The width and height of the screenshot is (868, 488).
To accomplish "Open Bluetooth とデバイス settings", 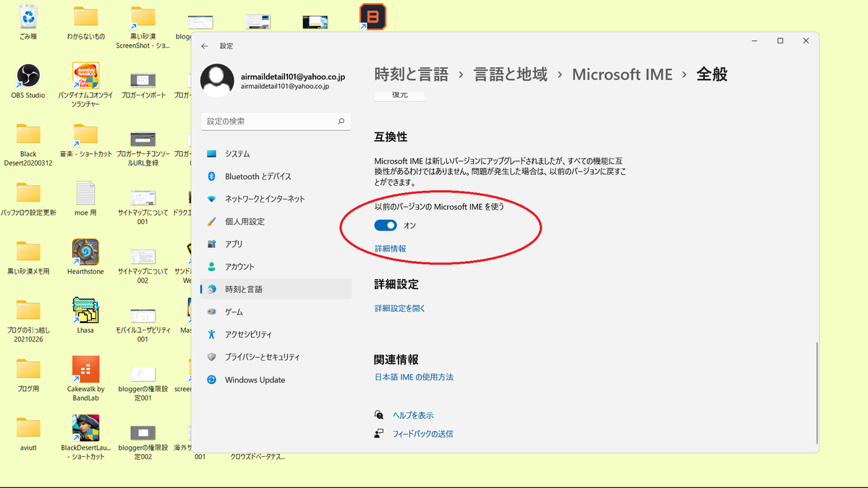I will tap(276, 176).
